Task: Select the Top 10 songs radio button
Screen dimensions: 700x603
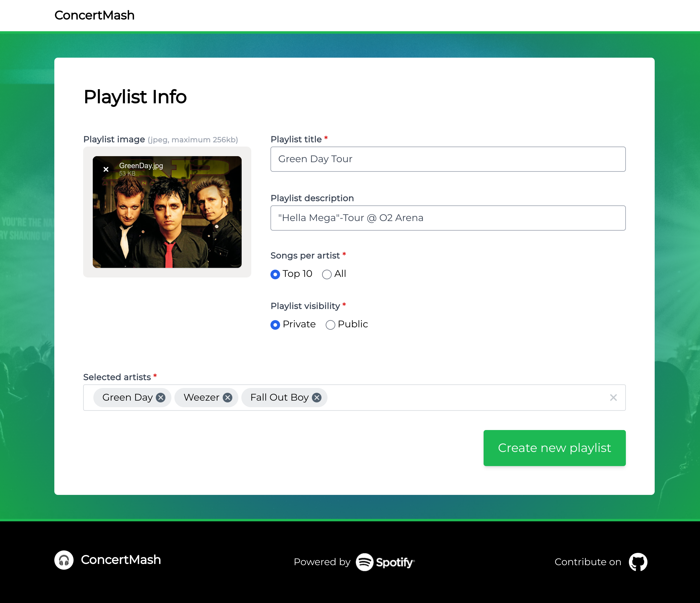Action: 276,274
